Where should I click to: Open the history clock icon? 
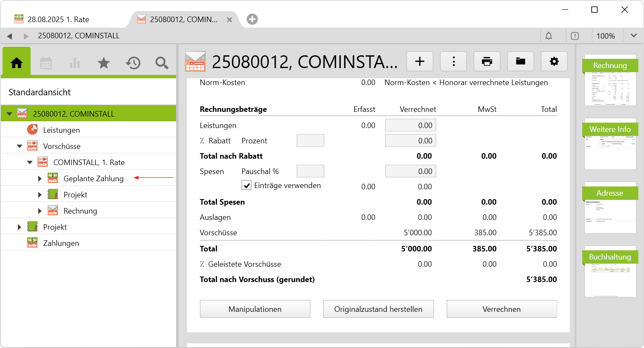133,63
